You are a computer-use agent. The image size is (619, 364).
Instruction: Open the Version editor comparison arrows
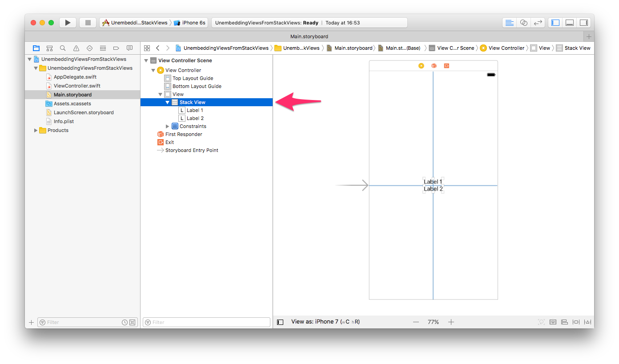[538, 22]
